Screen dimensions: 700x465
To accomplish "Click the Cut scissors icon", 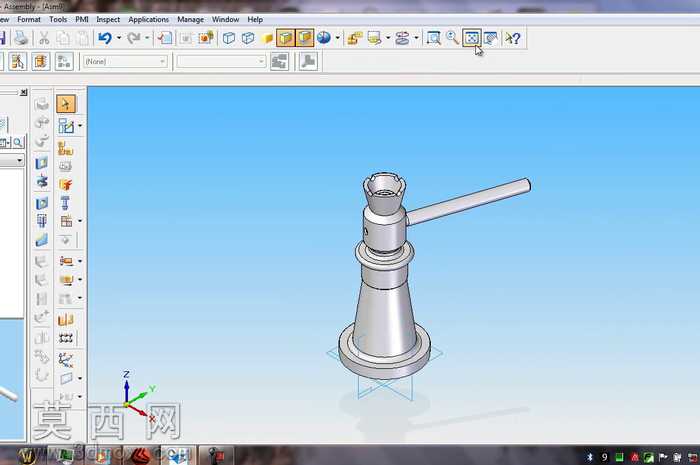I will [44, 38].
